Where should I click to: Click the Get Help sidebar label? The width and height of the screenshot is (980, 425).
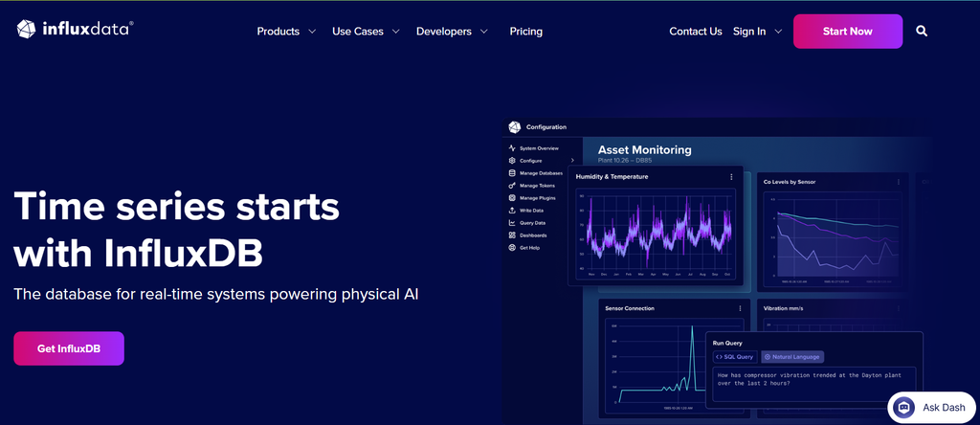[530, 248]
